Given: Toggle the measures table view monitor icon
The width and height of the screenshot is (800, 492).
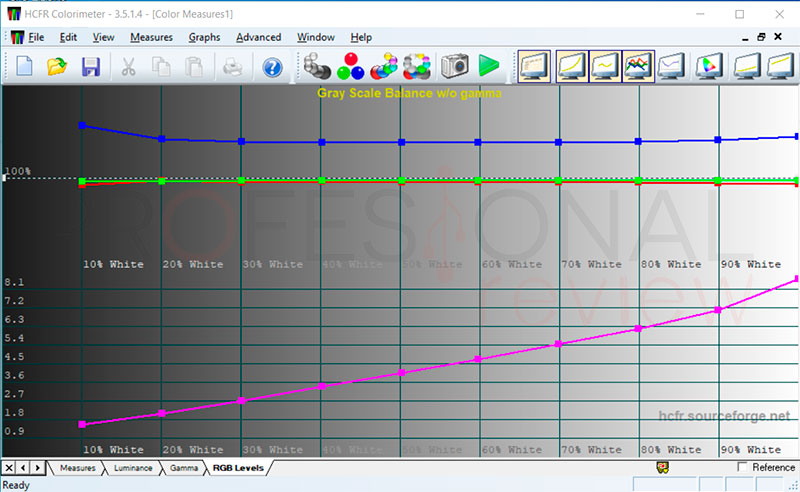Looking at the screenshot, I should tap(534, 66).
